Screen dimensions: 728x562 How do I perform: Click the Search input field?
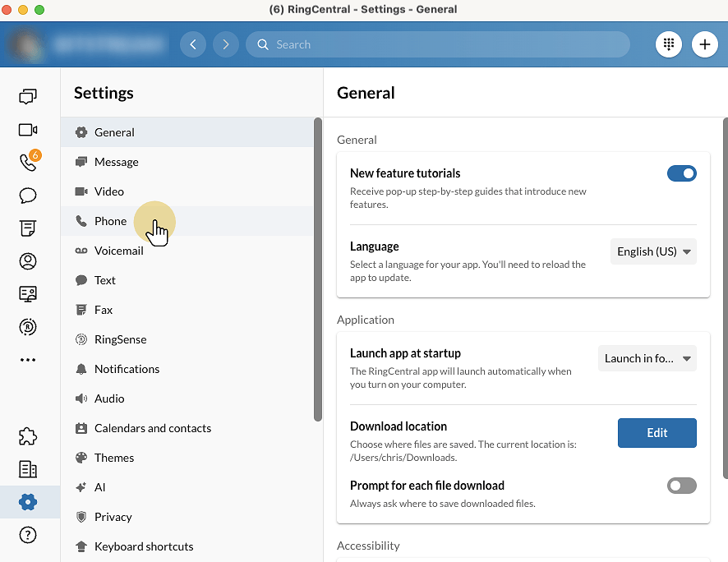[444, 44]
